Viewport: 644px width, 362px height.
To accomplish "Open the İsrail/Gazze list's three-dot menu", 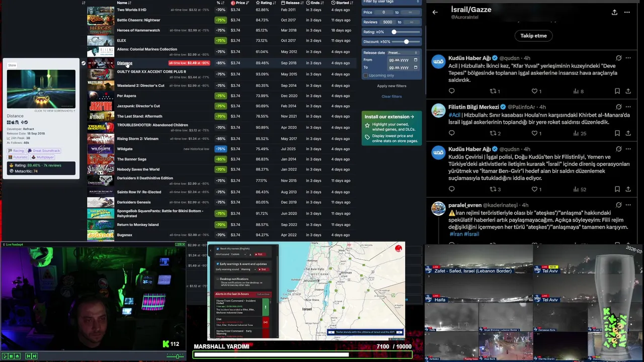I will click(627, 12).
